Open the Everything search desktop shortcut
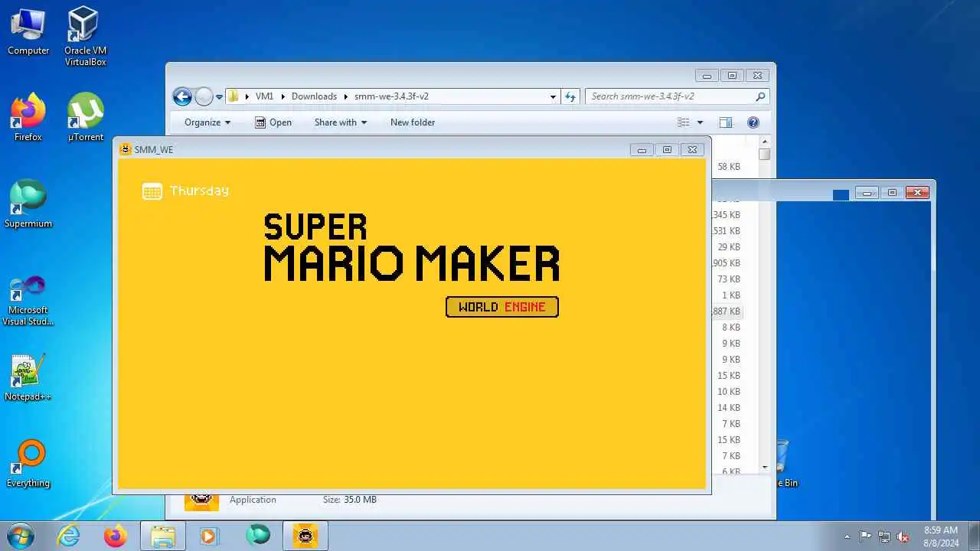The width and height of the screenshot is (980, 551). [x=28, y=464]
